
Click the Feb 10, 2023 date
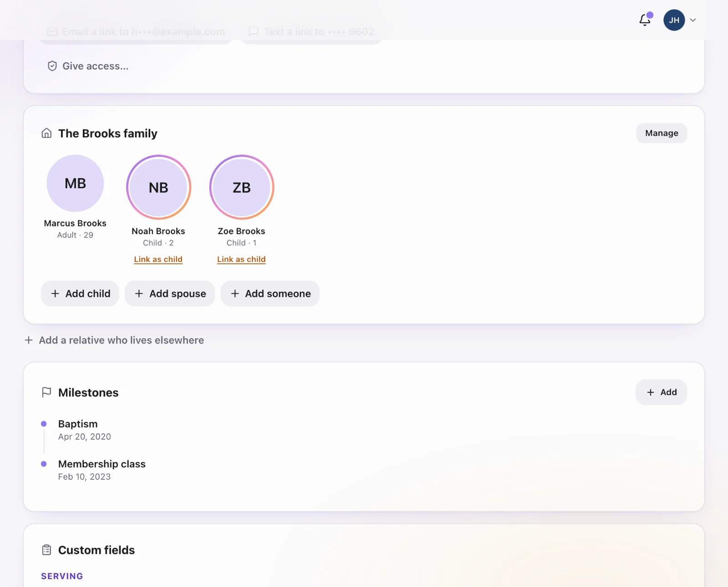(85, 477)
